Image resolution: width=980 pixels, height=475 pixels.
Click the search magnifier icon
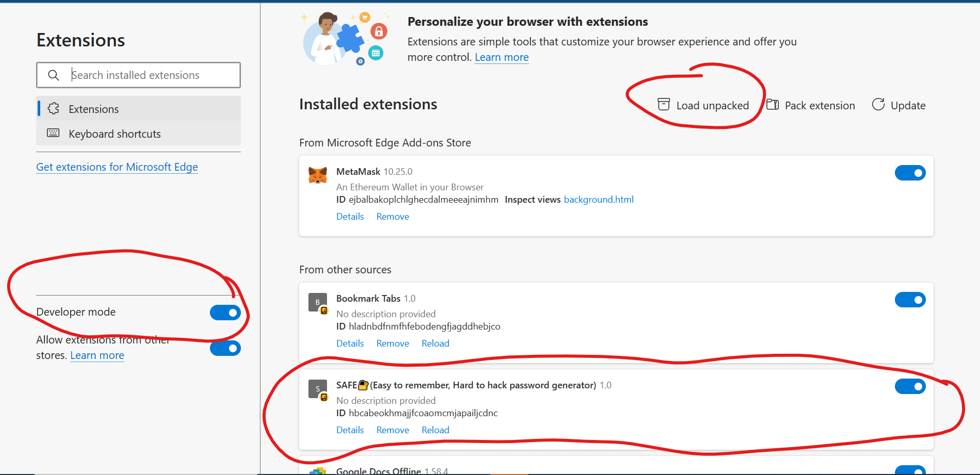click(53, 75)
